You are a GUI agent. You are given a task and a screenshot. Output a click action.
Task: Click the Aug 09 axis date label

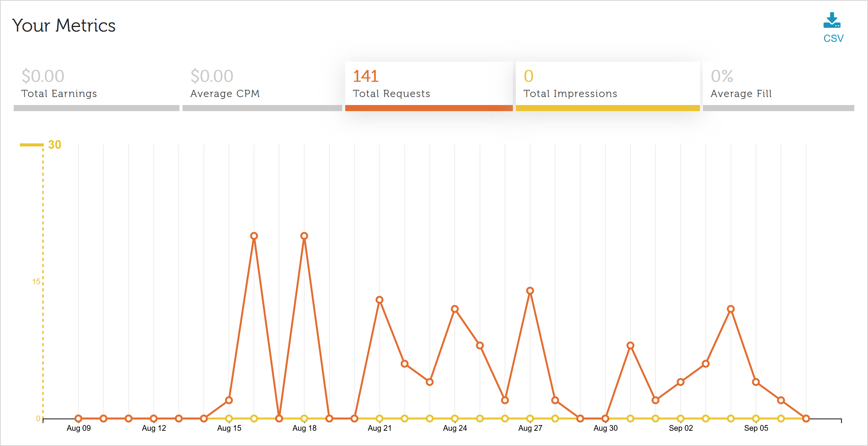[79, 428]
